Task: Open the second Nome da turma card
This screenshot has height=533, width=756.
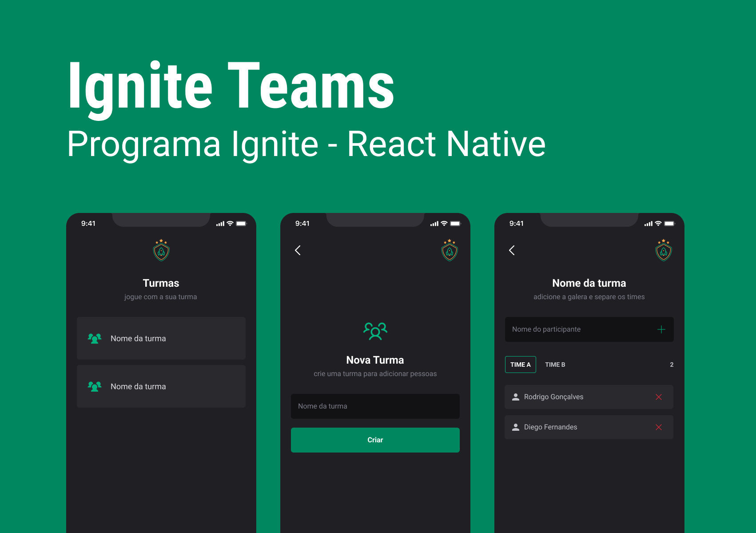Action: (x=161, y=386)
